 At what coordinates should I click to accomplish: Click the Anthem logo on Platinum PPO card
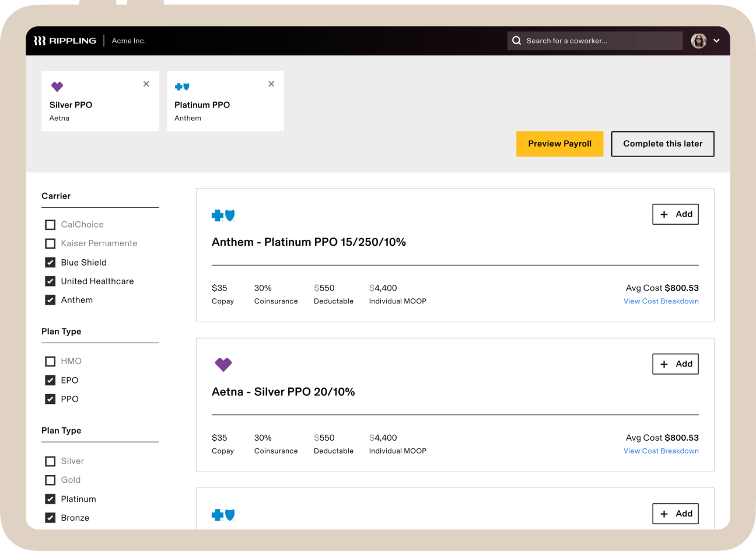pyautogui.click(x=182, y=87)
